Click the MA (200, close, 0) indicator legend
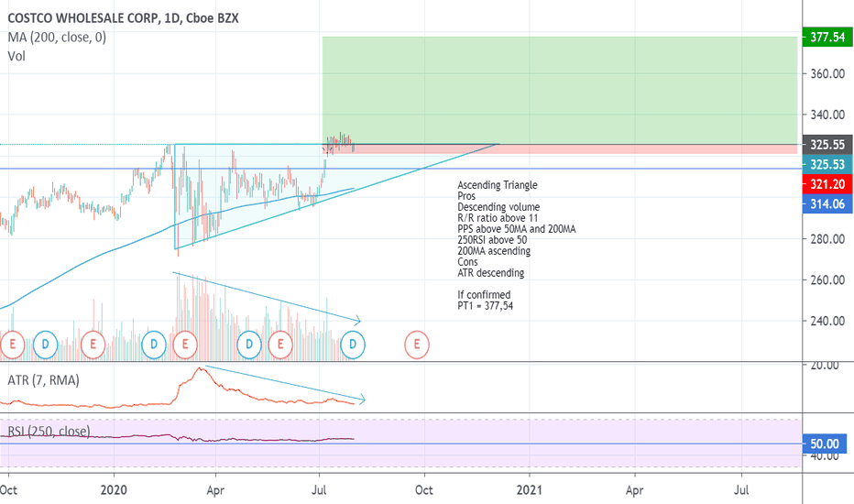 (x=57, y=37)
